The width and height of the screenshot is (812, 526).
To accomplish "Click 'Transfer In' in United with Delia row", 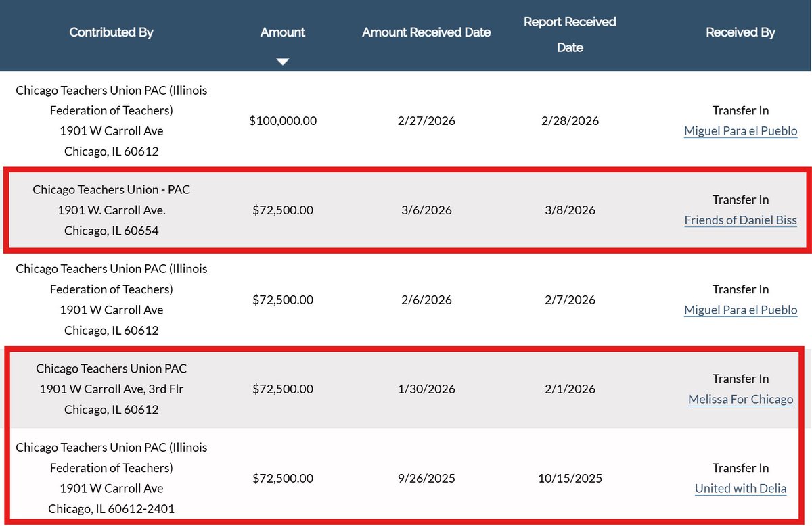I will pos(740,469).
